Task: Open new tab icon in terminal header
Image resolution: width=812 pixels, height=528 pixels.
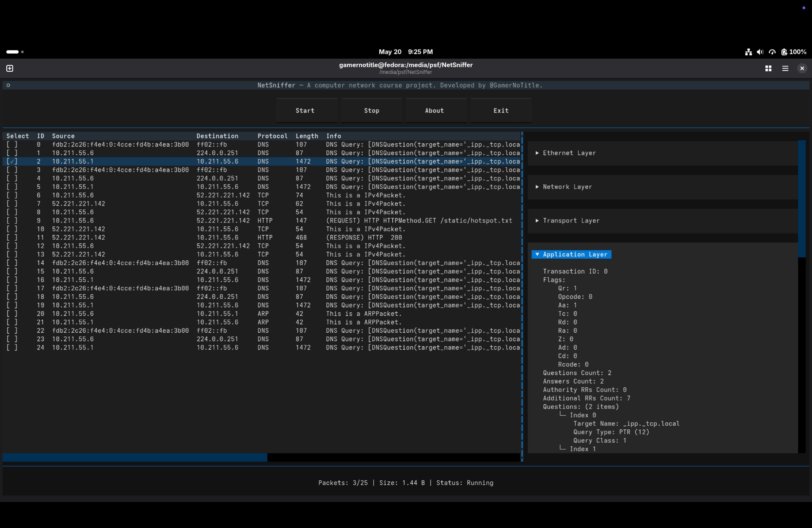Action: 10,68
